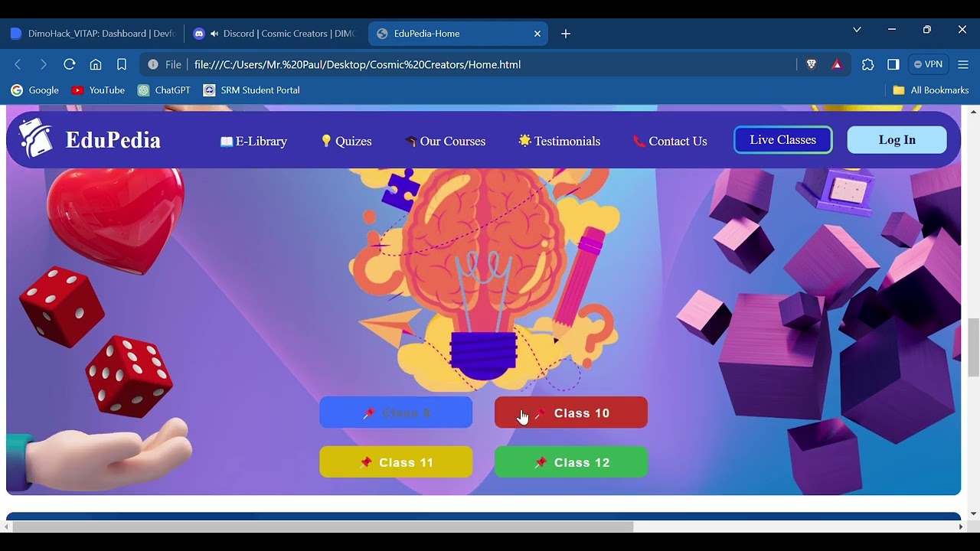Open the Contact Us nav item
Image resolution: width=980 pixels, height=551 pixels.
click(x=670, y=141)
